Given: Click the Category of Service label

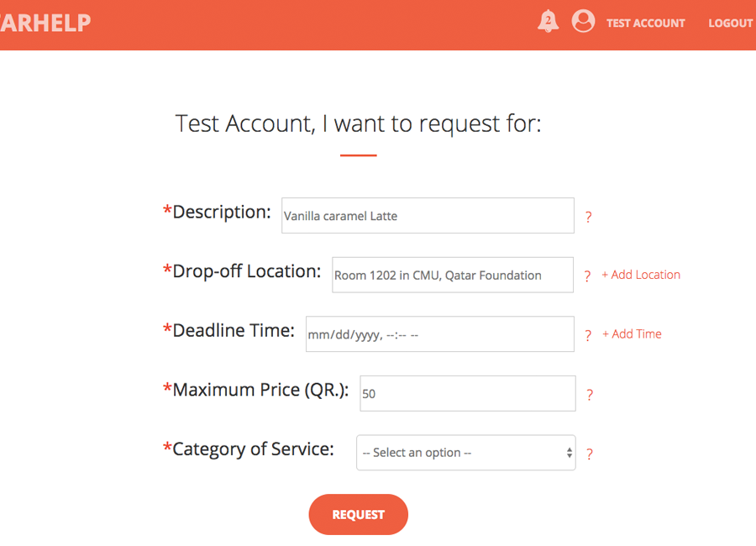Looking at the screenshot, I should [x=253, y=449].
